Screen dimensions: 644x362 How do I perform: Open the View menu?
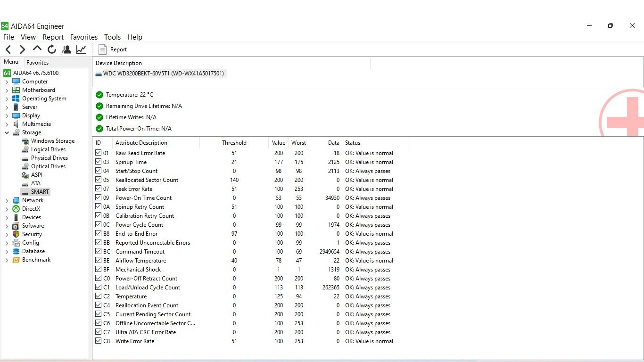[28, 37]
